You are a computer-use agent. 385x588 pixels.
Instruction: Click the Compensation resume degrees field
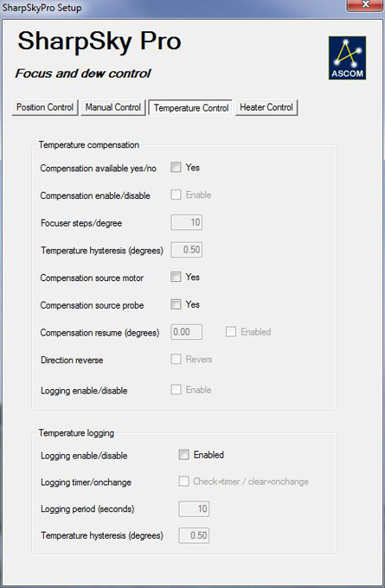point(187,332)
